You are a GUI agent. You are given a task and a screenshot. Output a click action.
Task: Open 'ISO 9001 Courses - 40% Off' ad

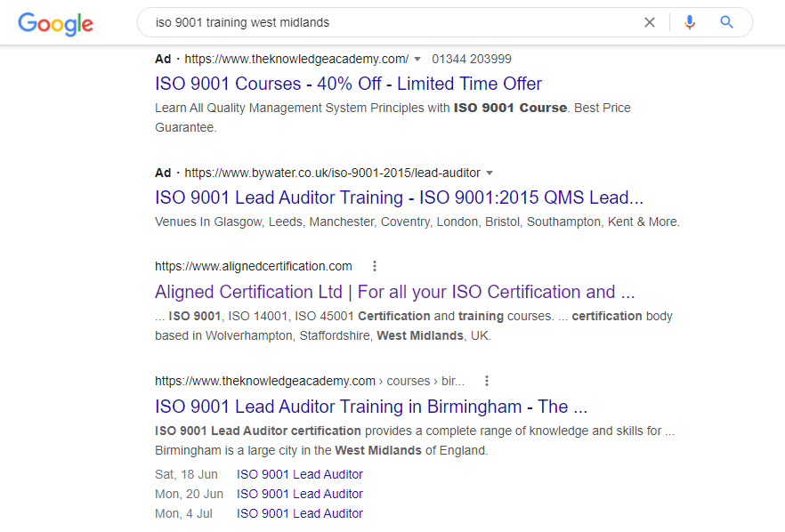pos(348,84)
